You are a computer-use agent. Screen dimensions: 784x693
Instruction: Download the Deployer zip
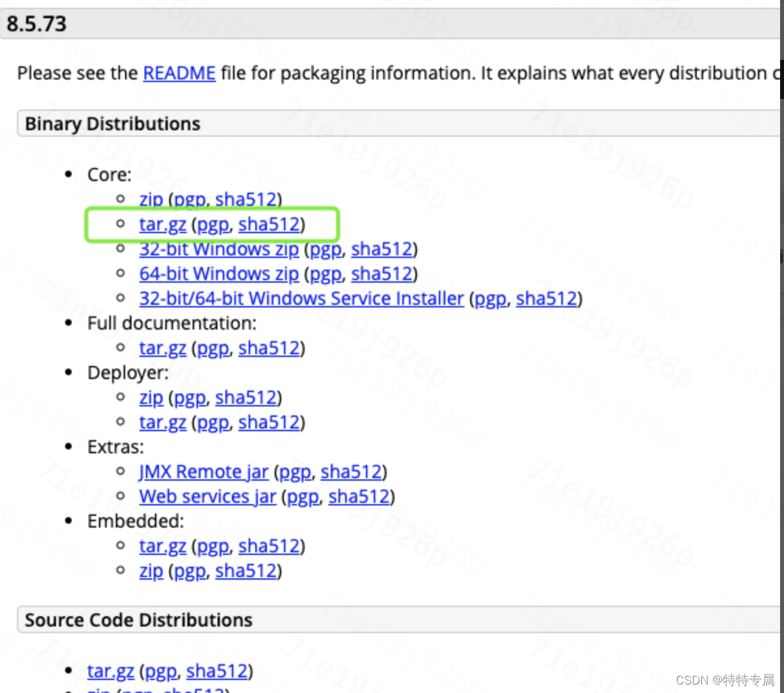click(151, 397)
